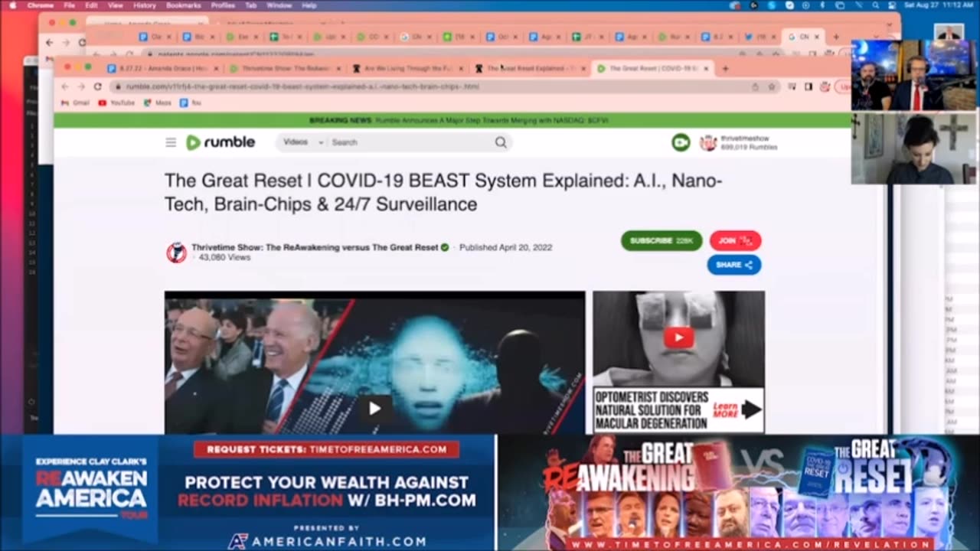Click the side panel icon in toolbar
The width and height of the screenshot is (980, 551).
tap(808, 86)
